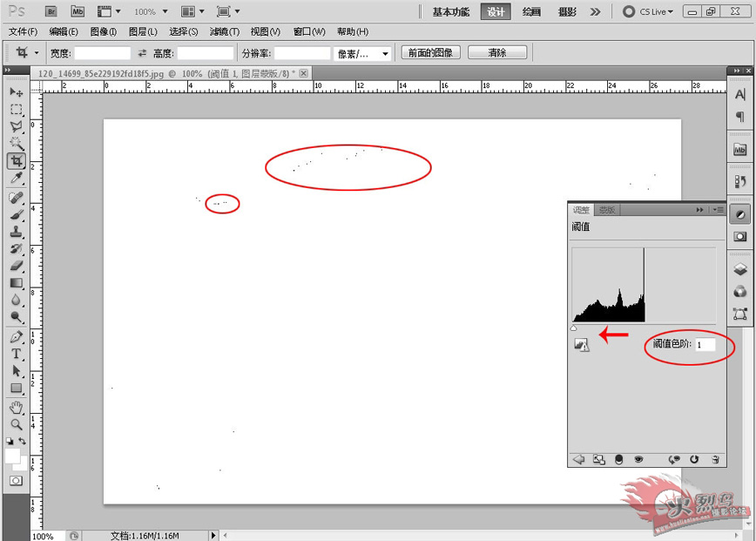
Task: Switch to 基本功能 workspace
Action: pos(451,12)
